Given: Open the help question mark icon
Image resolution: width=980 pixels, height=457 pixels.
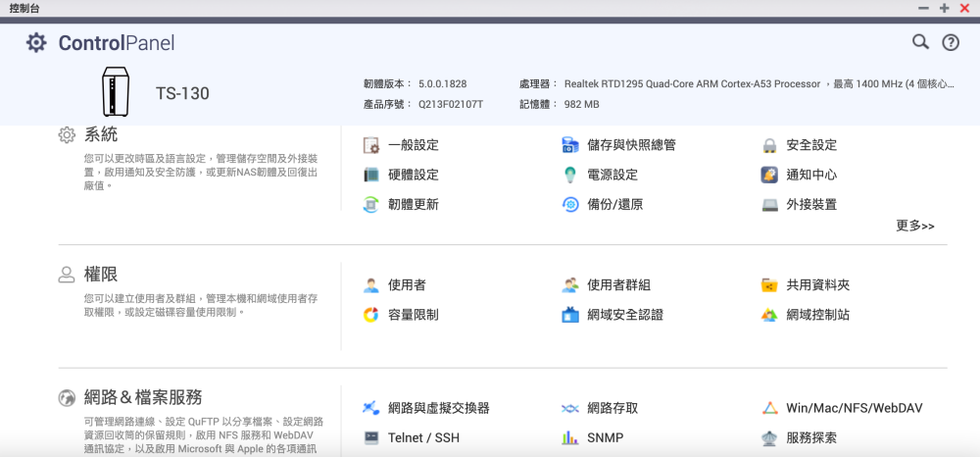Looking at the screenshot, I should coord(951,42).
